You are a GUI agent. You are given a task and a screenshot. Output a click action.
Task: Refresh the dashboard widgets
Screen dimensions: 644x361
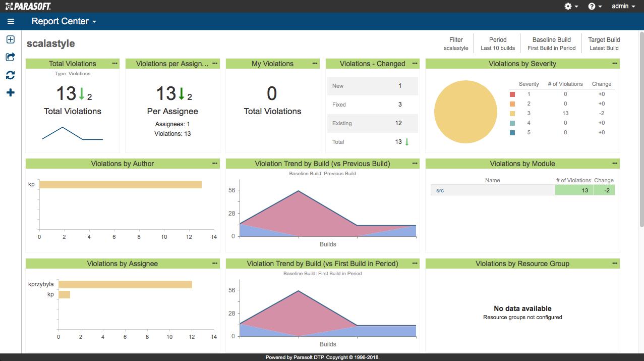(11, 75)
